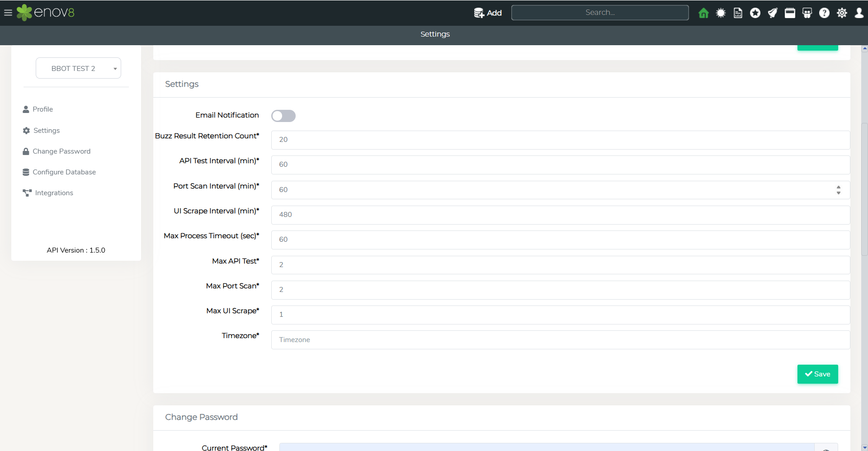Image resolution: width=868 pixels, height=451 pixels.
Task: Click the help question mark icon
Action: (x=824, y=13)
